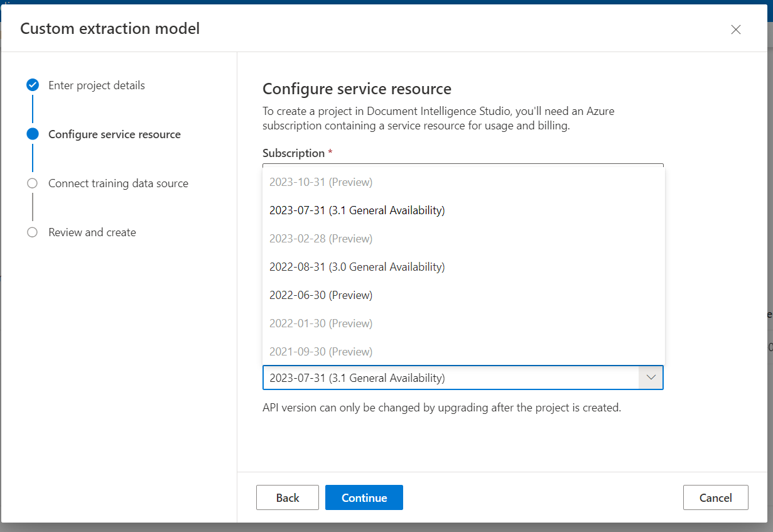This screenshot has height=532, width=773.
Task: Select 2023-07-31 (3.1 General Availability) option
Action: (357, 210)
